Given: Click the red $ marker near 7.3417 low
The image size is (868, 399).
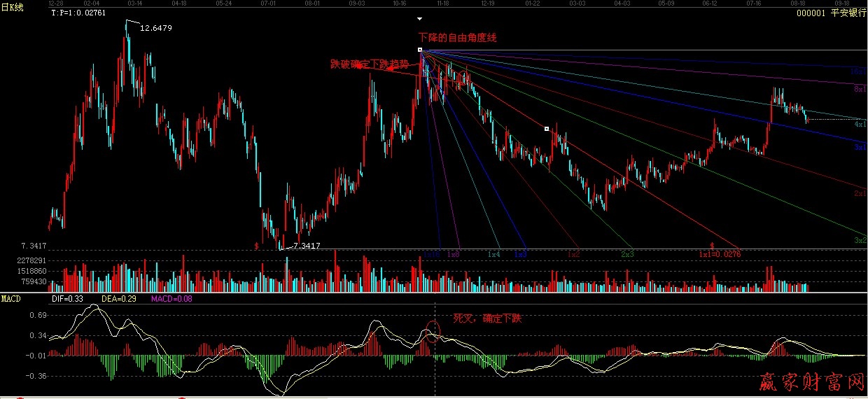Looking at the screenshot, I should coord(257,246).
